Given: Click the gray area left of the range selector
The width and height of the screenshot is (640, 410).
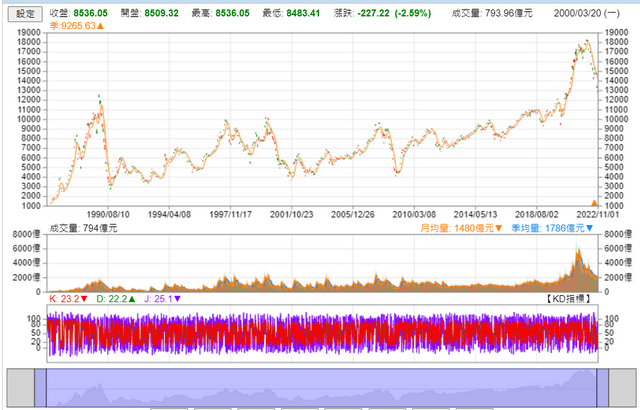Looking at the screenshot, I should coord(21,388).
